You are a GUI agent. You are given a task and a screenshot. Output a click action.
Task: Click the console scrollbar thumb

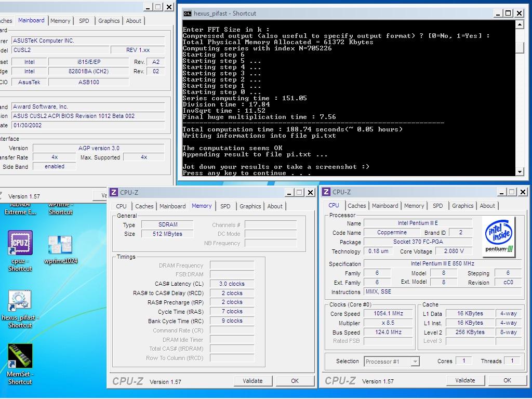click(x=520, y=47)
